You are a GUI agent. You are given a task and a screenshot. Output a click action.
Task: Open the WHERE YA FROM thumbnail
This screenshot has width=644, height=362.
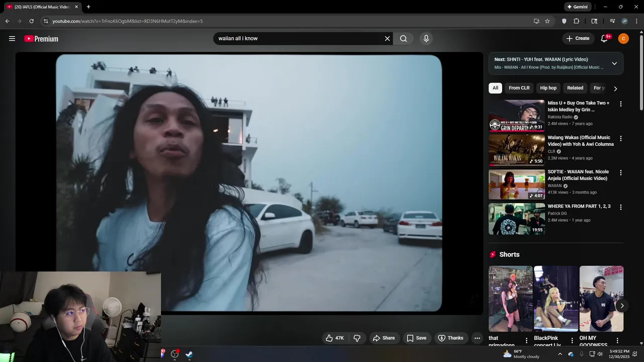point(517,219)
